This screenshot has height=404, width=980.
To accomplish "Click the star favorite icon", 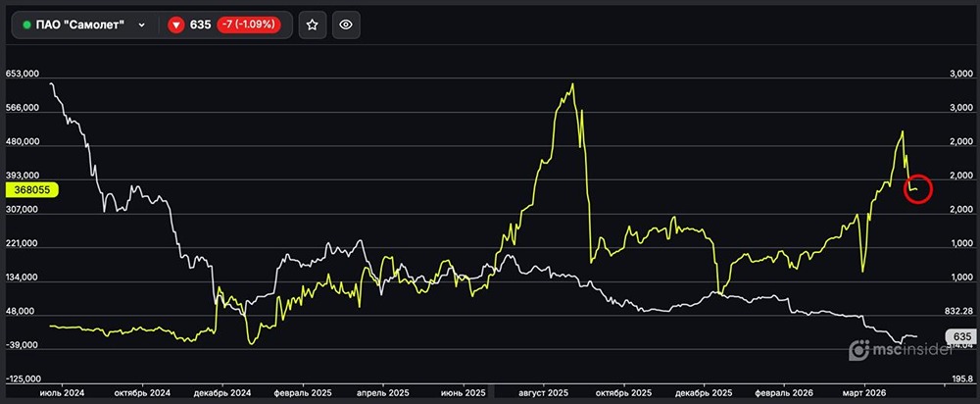I will coord(312,25).
